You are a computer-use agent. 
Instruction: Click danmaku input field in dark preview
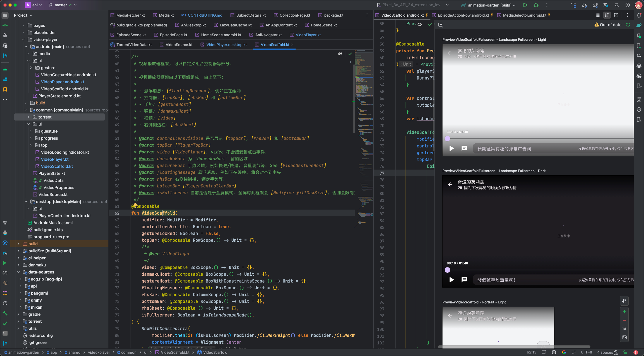click(553, 280)
